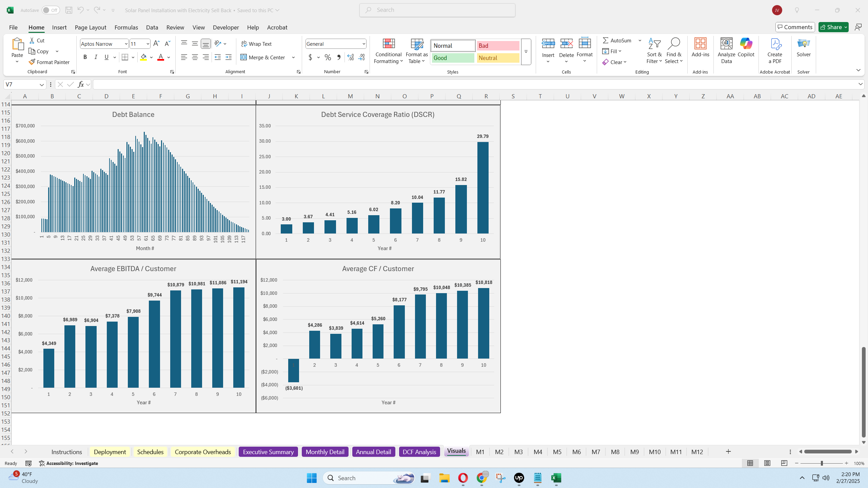Open Sort & Filter
Viewport: 868px width, 488px height.
click(x=654, y=51)
